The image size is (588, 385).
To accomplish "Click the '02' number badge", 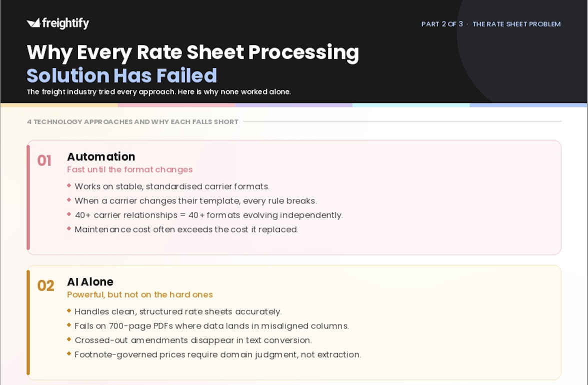I will (45, 286).
